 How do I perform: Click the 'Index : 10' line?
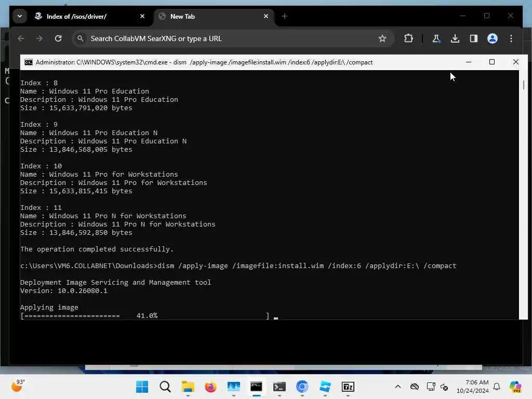pos(41,166)
